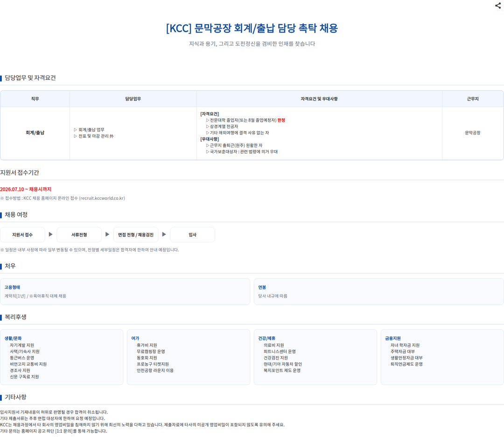Click the 연봉 card label

(262, 288)
